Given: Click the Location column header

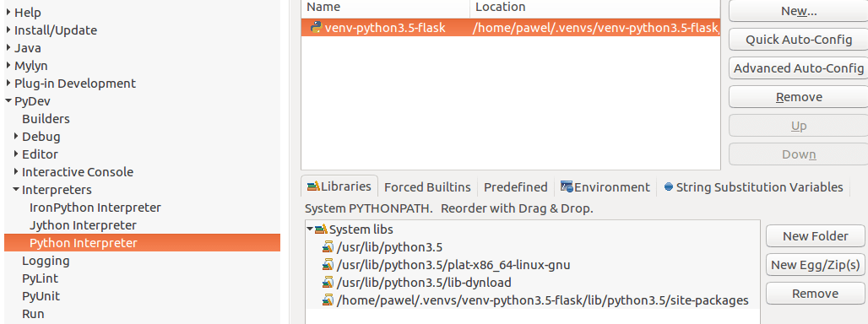Looking at the screenshot, I should pyautogui.click(x=595, y=8).
